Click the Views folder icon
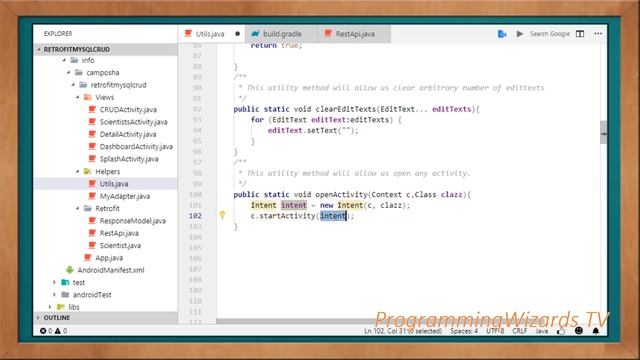This screenshot has height=360, width=640. tap(87, 97)
